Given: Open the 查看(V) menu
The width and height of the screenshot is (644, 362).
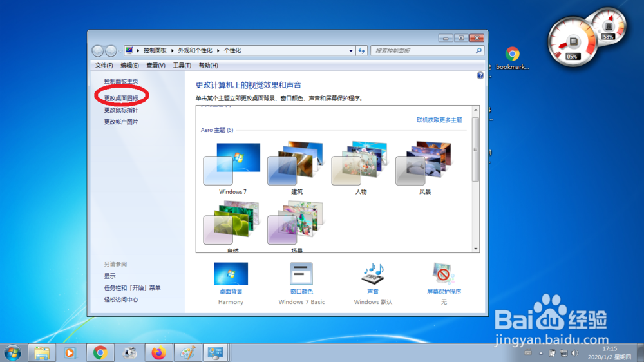Looking at the screenshot, I should [156, 65].
